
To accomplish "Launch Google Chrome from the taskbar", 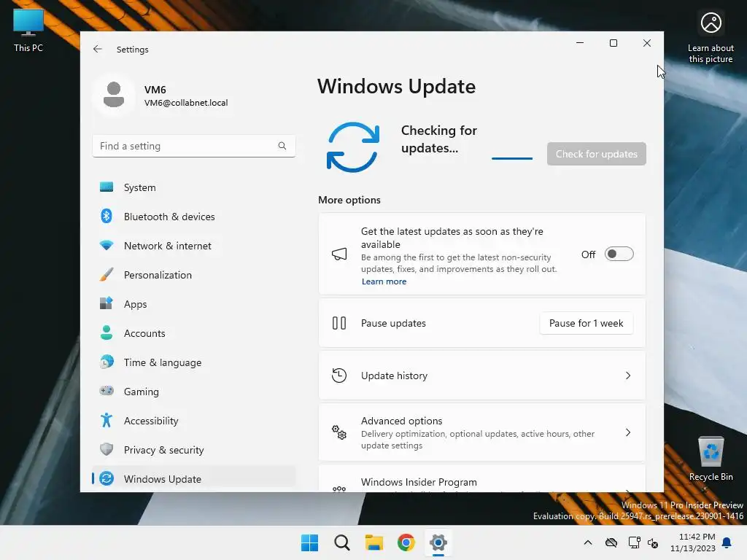I will [x=406, y=542].
